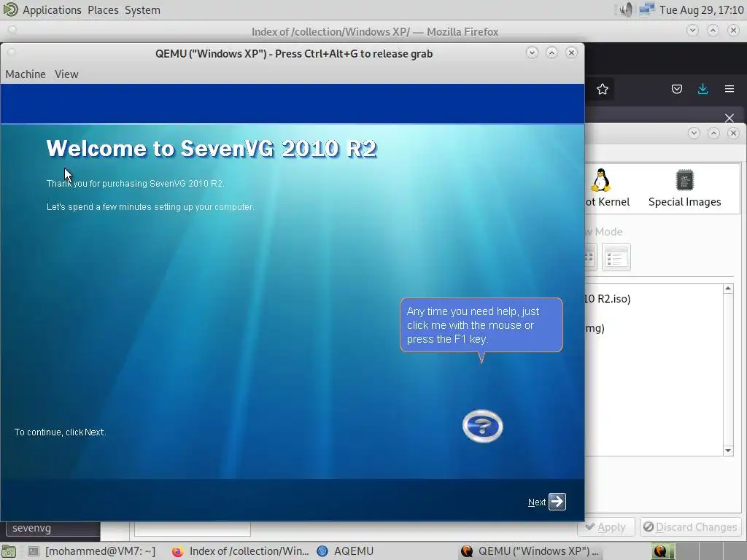Open the System menu
This screenshot has height=560, width=747.
[142, 10]
